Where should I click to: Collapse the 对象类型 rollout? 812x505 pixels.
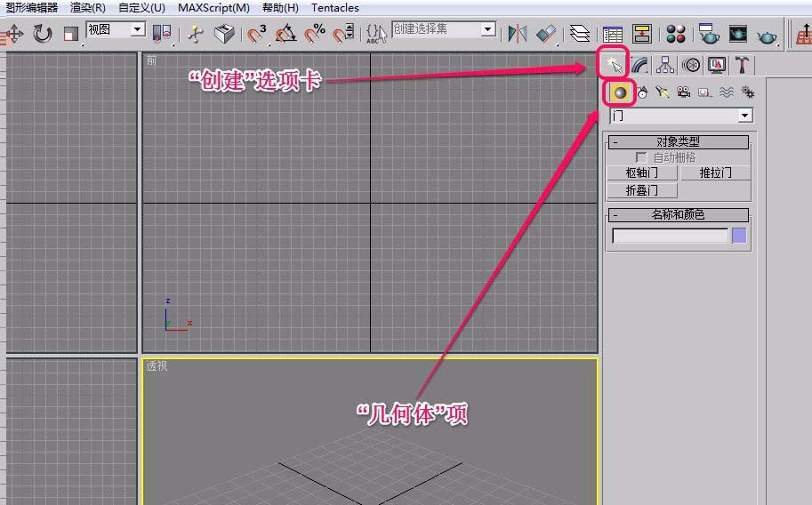(679, 141)
